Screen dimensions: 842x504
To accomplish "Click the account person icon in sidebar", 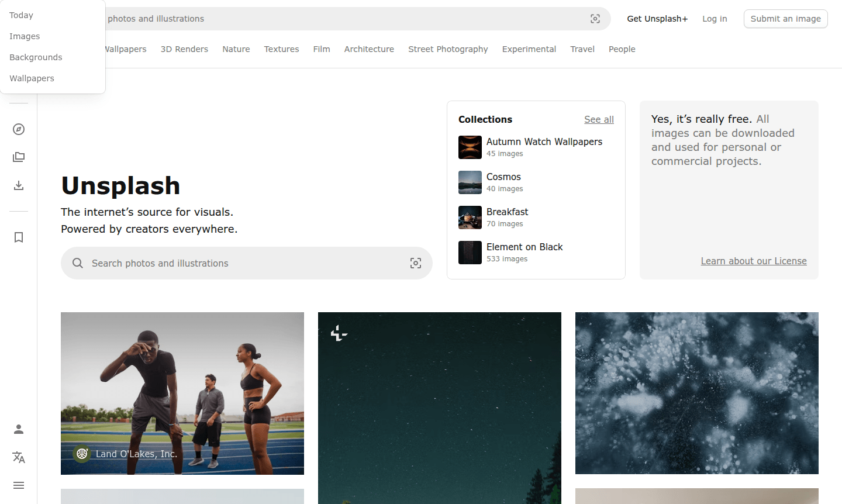I will pos(18,429).
